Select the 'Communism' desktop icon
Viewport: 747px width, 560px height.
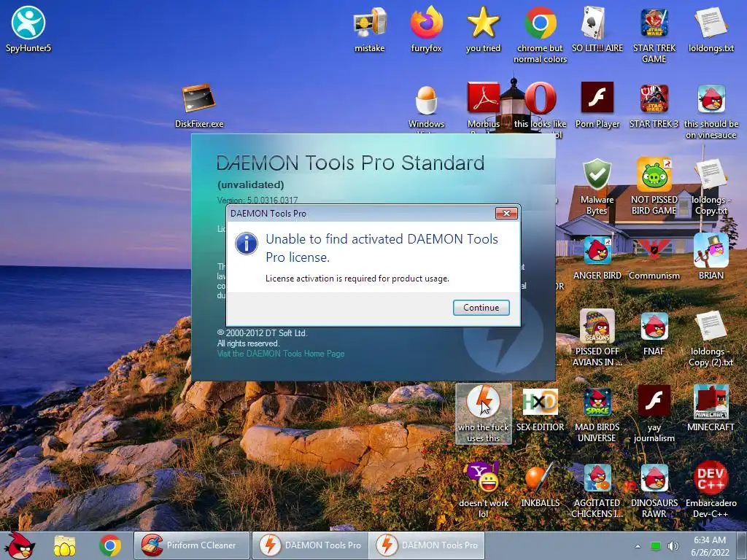[x=654, y=257]
